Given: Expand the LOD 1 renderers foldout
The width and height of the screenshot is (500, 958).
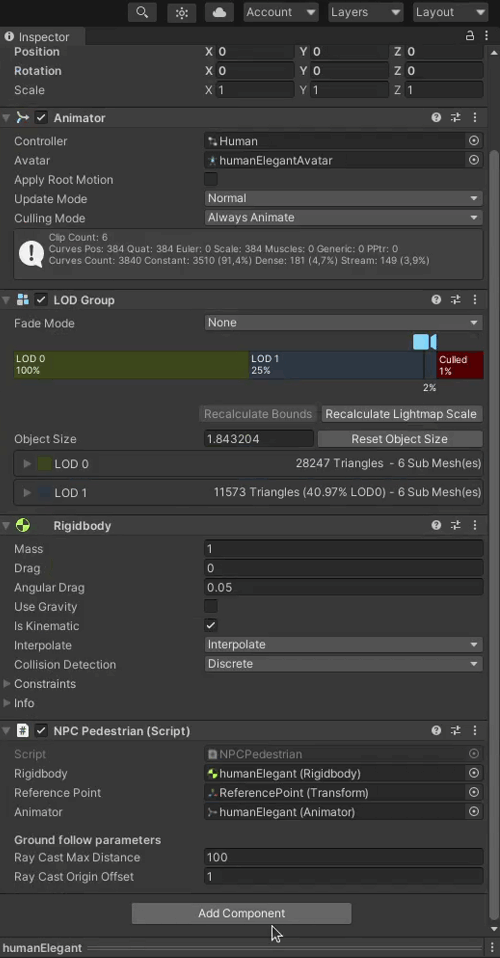Looking at the screenshot, I should [27, 492].
